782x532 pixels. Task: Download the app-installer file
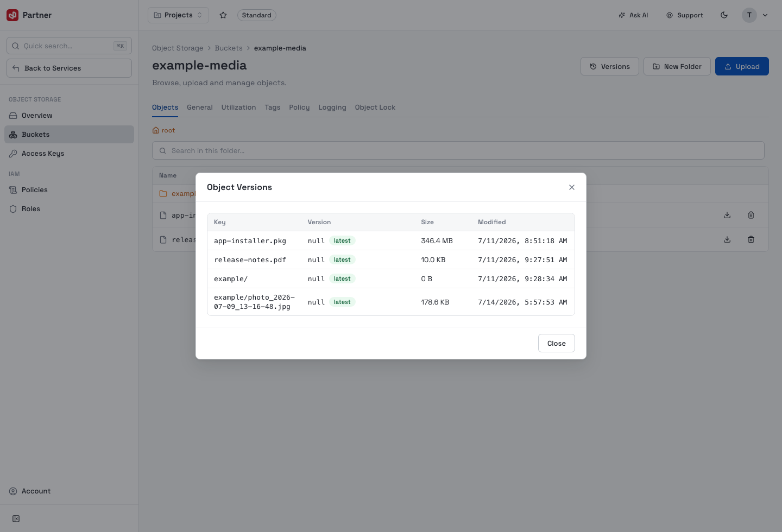(727, 215)
